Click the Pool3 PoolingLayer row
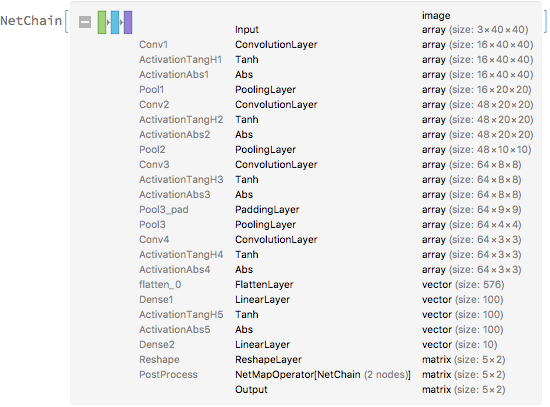 pyautogui.click(x=336, y=225)
